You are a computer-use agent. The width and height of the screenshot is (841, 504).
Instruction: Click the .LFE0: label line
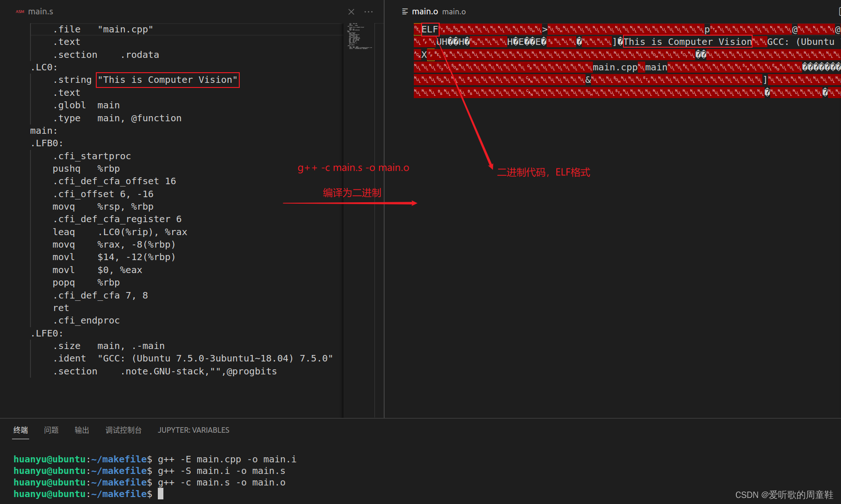[x=47, y=333]
